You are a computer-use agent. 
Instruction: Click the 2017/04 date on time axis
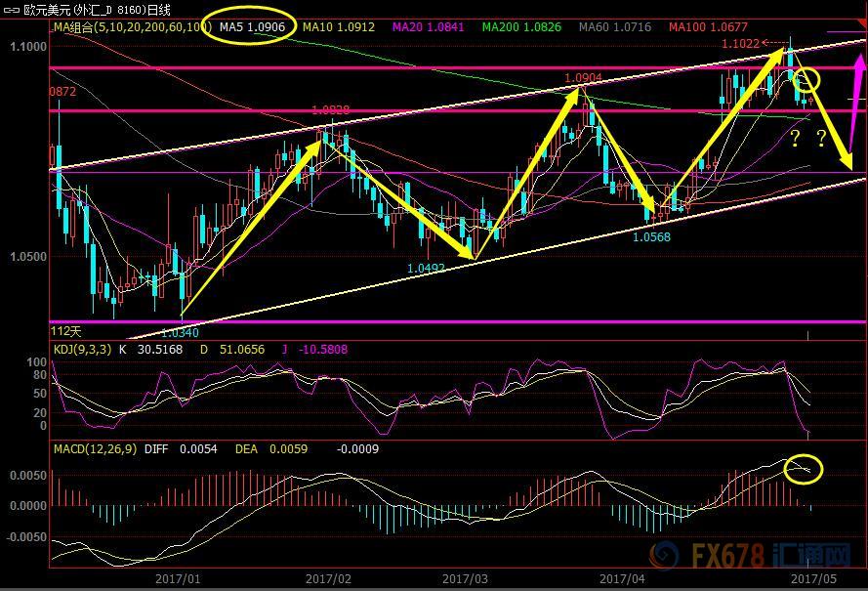(622, 579)
